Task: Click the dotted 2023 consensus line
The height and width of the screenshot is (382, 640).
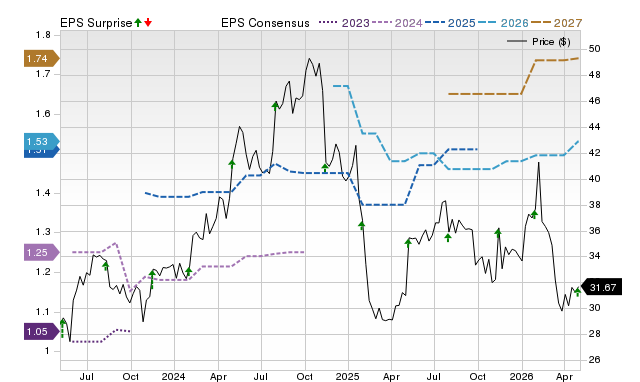Action: [x=87, y=342]
